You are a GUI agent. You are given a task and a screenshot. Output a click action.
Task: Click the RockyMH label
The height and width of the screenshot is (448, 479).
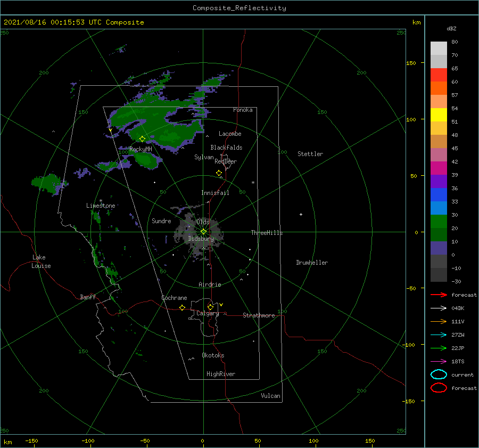(x=141, y=149)
